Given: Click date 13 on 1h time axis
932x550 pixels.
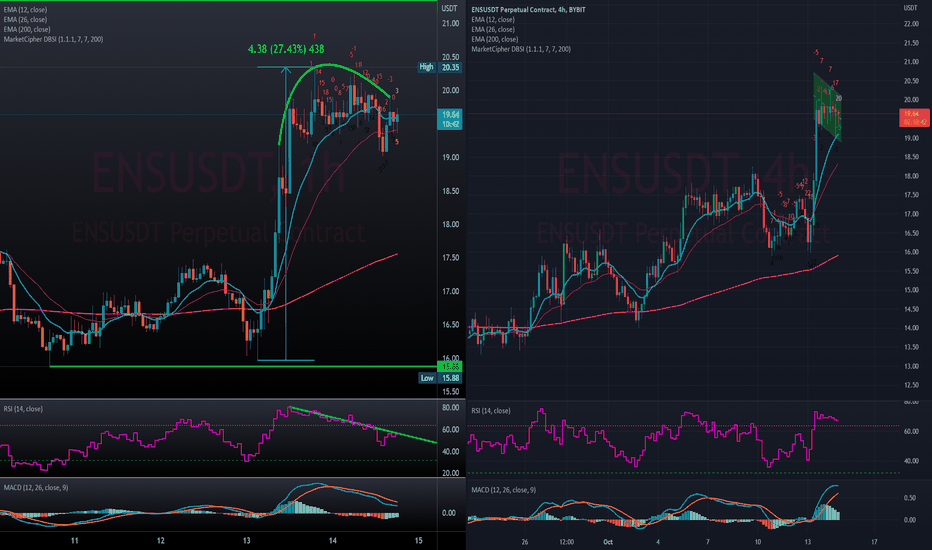Looking at the screenshot, I should tap(246, 540).
